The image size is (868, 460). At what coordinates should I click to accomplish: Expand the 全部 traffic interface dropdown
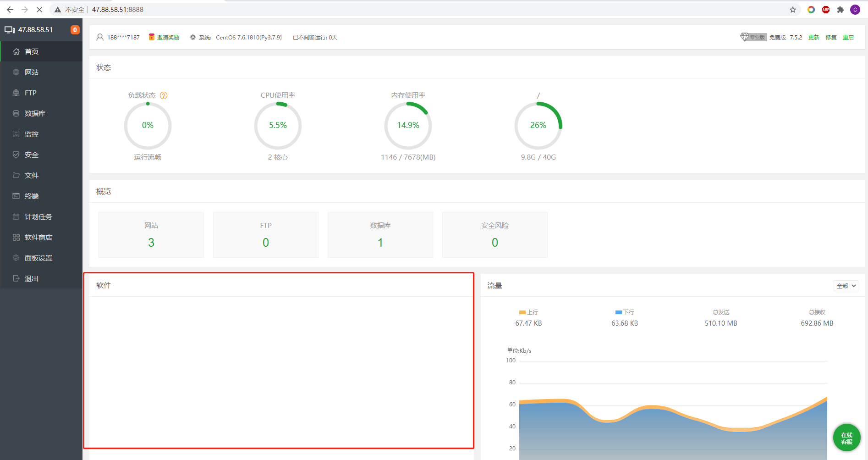coord(846,286)
